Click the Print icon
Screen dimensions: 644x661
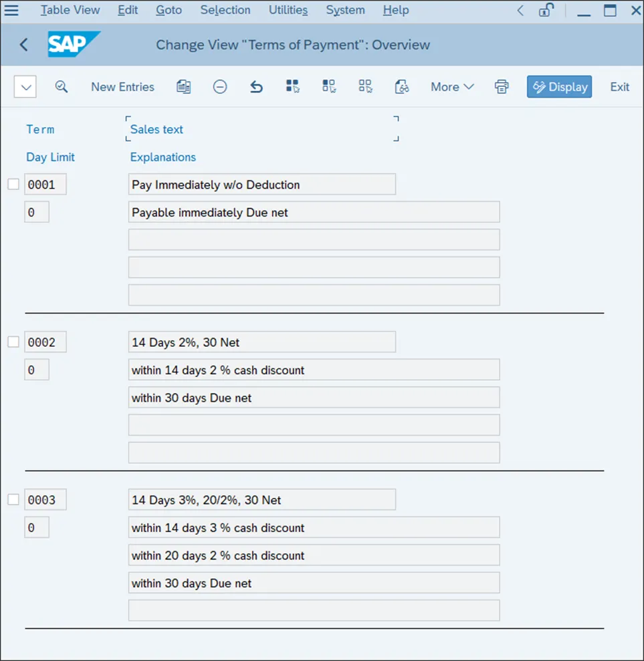click(x=502, y=87)
